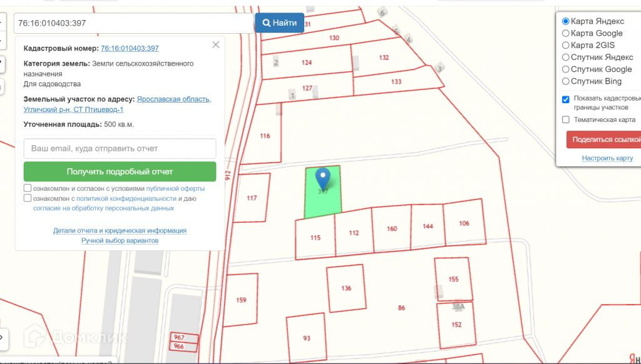Select Спутник Google radio option
Viewport: 641px width, 364px height.
(x=566, y=69)
